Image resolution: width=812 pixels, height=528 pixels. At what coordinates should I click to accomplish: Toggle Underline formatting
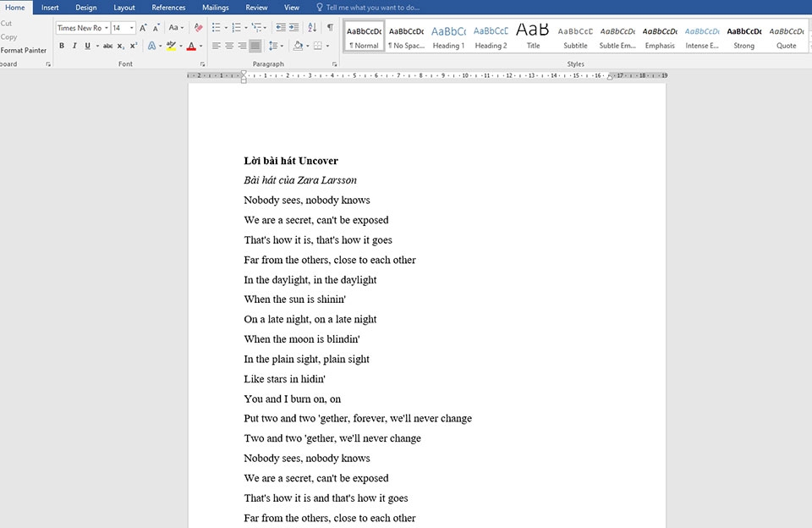pyautogui.click(x=87, y=46)
